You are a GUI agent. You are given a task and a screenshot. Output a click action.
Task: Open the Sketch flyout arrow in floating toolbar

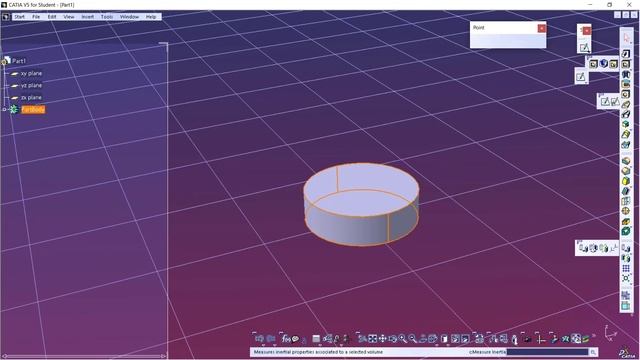[588, 51]
